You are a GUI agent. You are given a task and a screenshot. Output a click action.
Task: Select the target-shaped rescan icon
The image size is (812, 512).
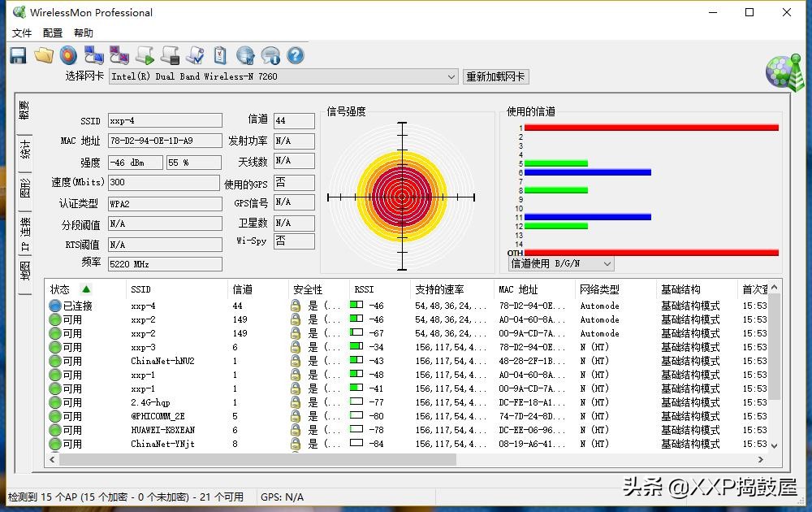pyautogui.click(x=69, y=54)
